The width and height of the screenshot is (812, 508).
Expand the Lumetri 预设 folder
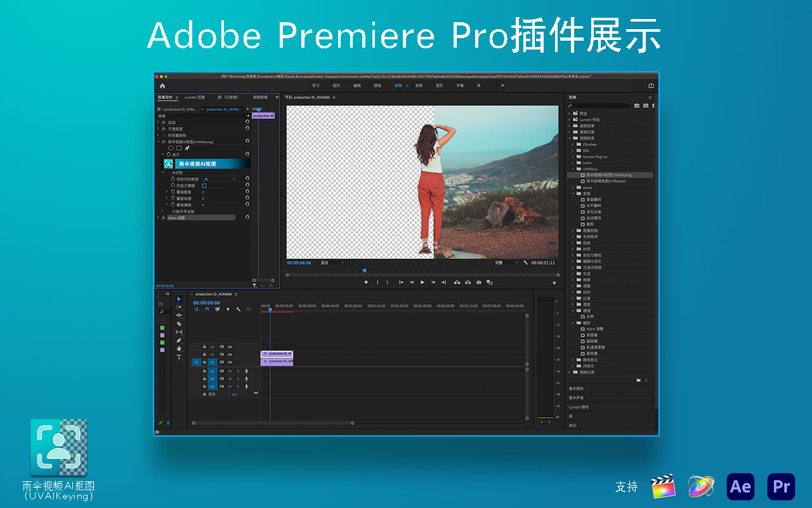click(x=569, y=119)
